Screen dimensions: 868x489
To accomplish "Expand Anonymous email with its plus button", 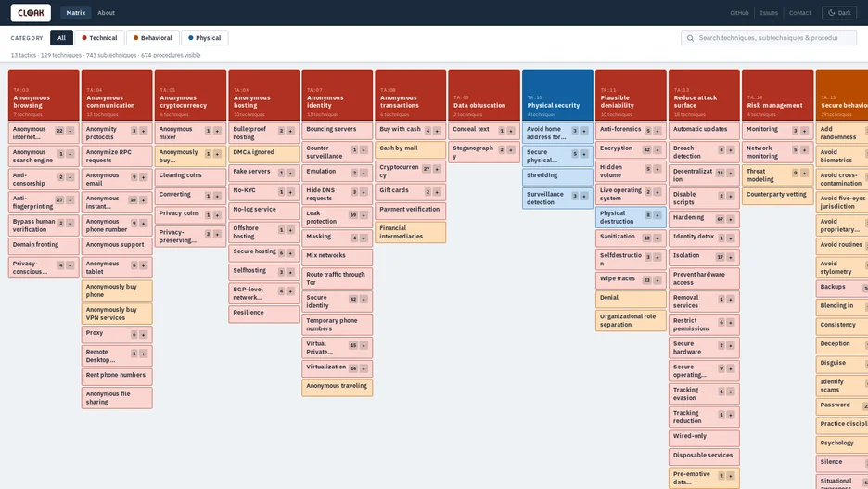I will [144, 177].
